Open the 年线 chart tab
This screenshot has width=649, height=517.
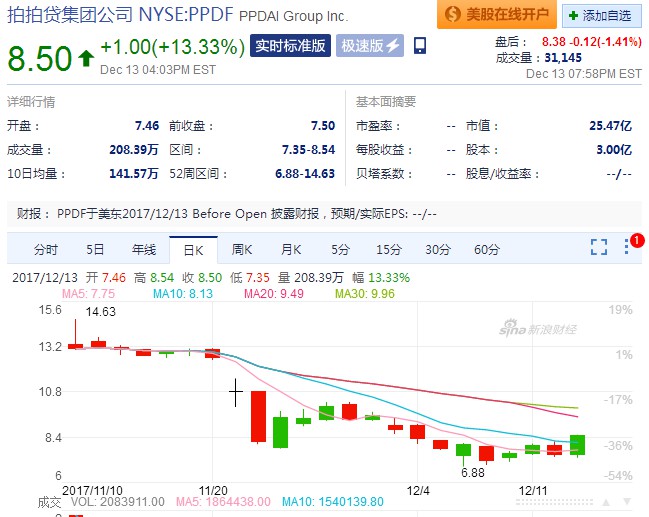point(144,250)
